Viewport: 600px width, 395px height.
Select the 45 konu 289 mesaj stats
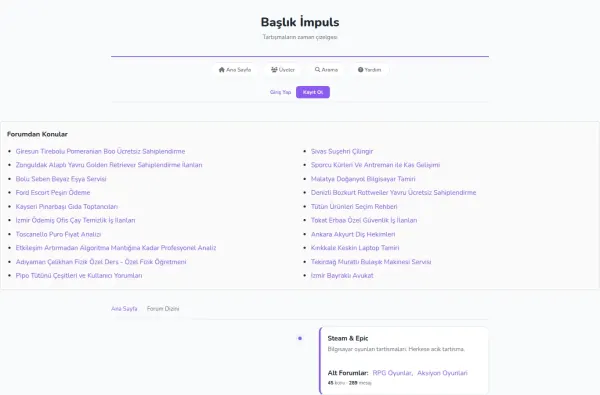click(x=349, y=383)
